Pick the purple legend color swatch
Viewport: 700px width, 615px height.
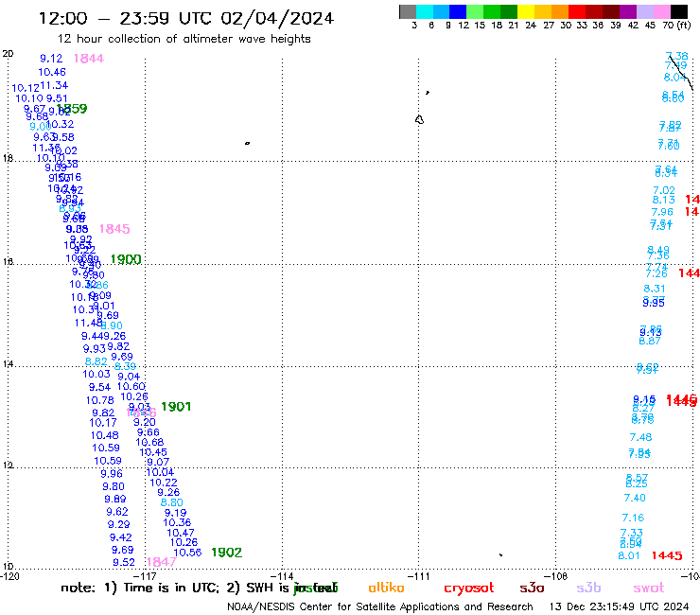pyautogui.click(x=628, y=11)
